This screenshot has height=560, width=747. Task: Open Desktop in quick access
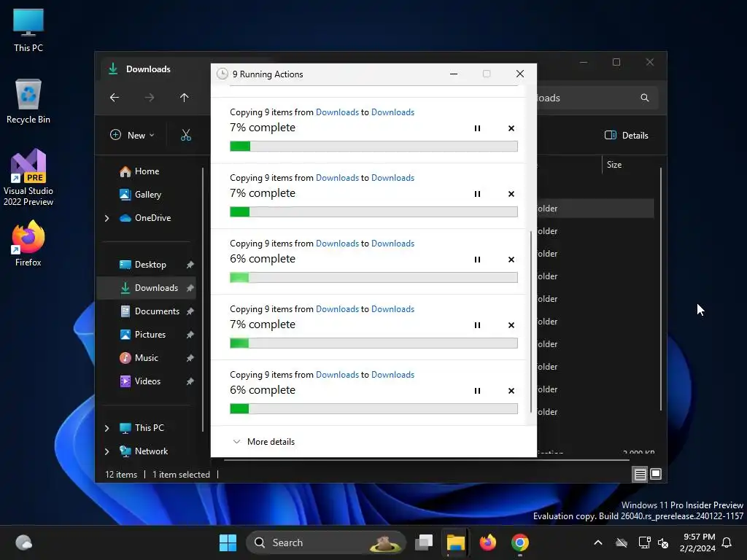pos(150,265)
